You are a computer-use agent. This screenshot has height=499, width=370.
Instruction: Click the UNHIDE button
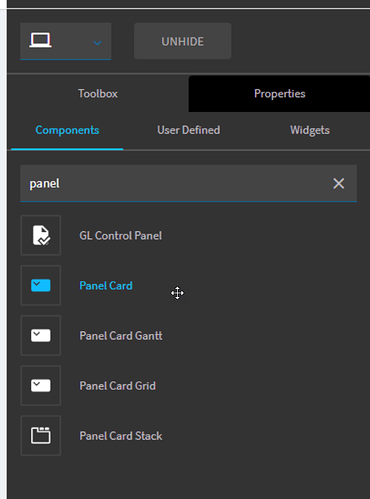point(183,41)
